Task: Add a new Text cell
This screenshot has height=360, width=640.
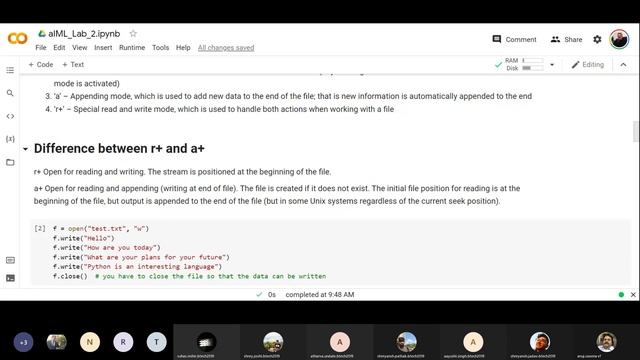Action: click(x=73, y=64)
